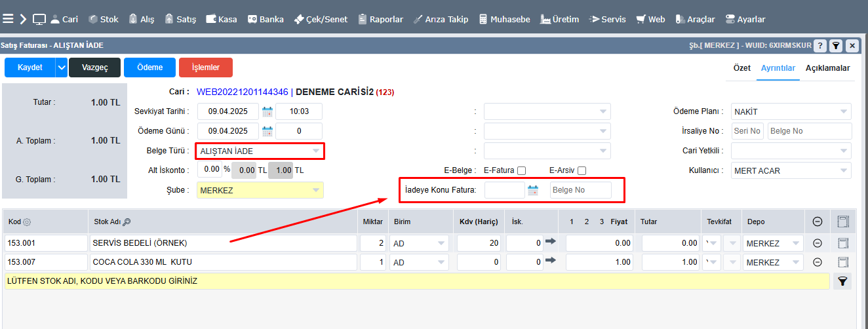
Task: Click funnel filter icon beside stock search row
Action: tap(843, 281)
